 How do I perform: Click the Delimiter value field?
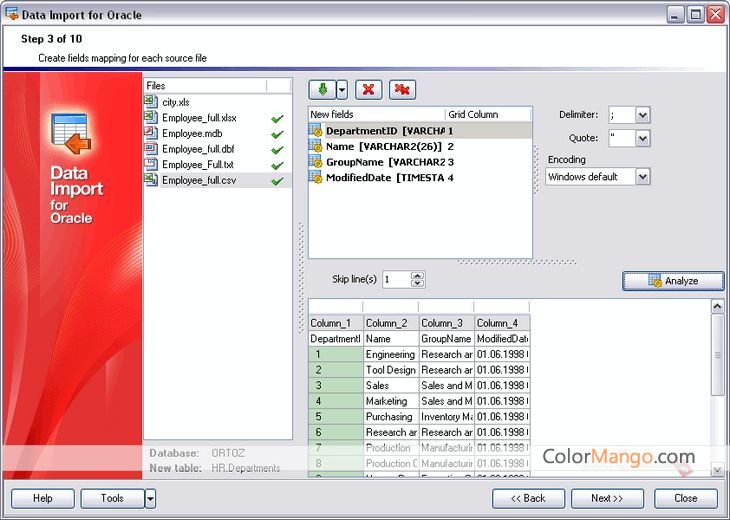[622, 115]
